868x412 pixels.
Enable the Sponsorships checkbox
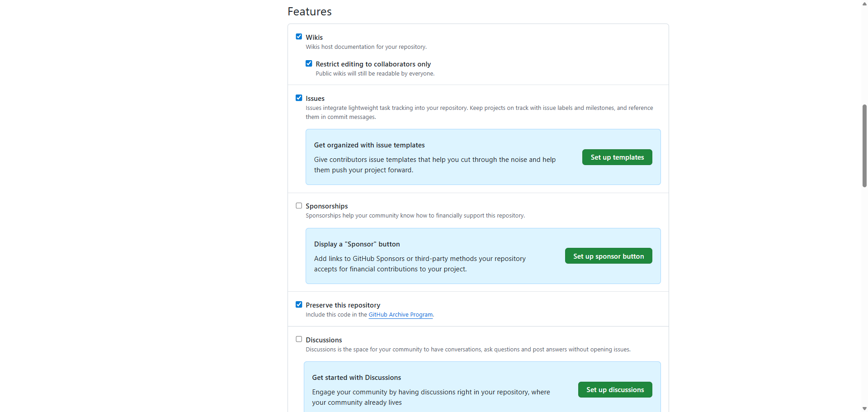point(299,206)
